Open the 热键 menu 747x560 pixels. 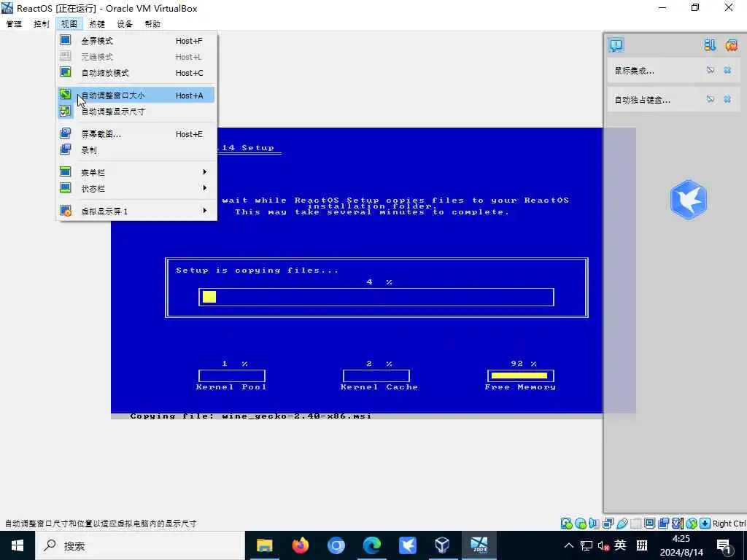(97, 24)
